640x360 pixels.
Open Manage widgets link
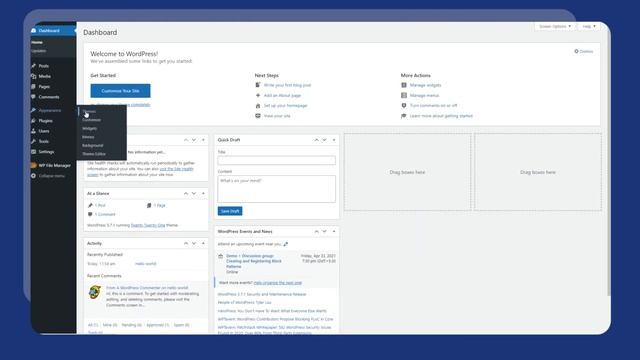point(425,85)
